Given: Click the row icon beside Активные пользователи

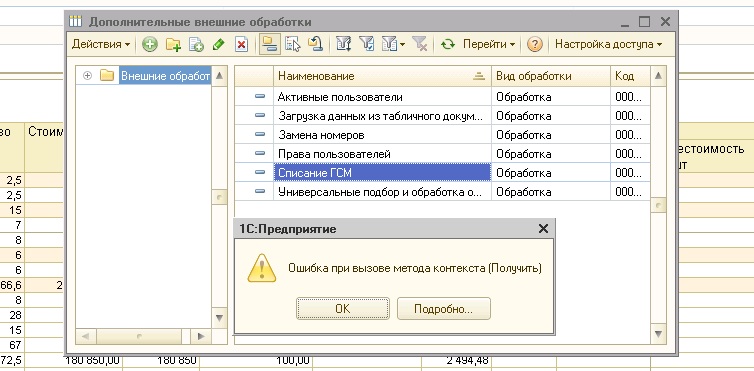Looking at the screenshot, I should (260, 97).
